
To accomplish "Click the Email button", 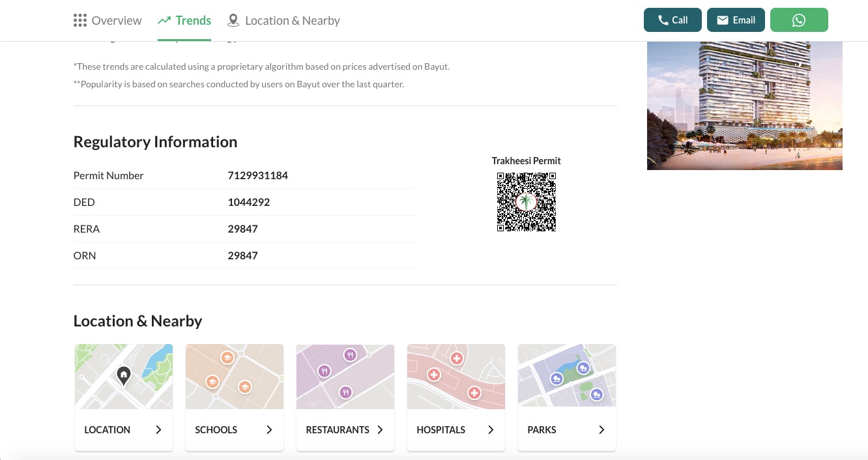I will pos(736,20).
